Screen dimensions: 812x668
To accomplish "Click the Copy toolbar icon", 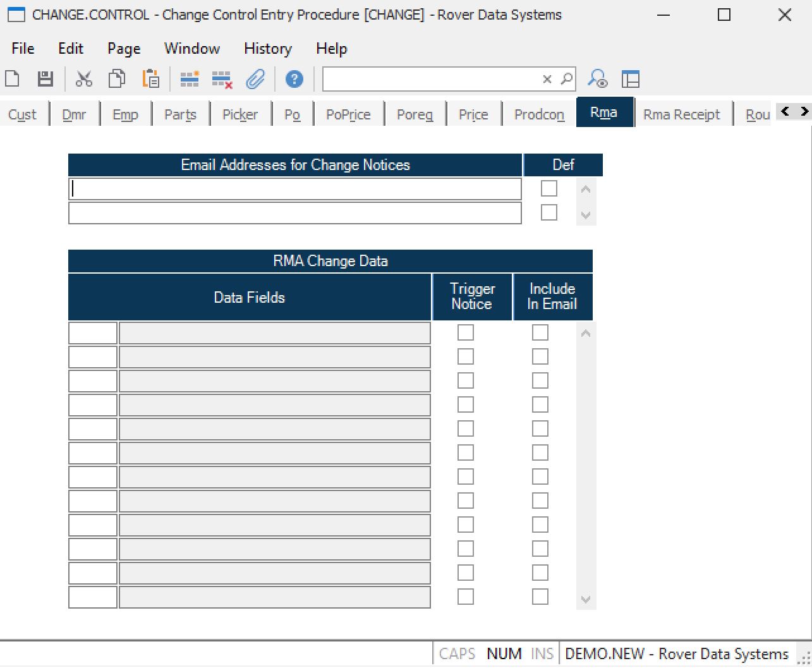I will coord(116,79).
